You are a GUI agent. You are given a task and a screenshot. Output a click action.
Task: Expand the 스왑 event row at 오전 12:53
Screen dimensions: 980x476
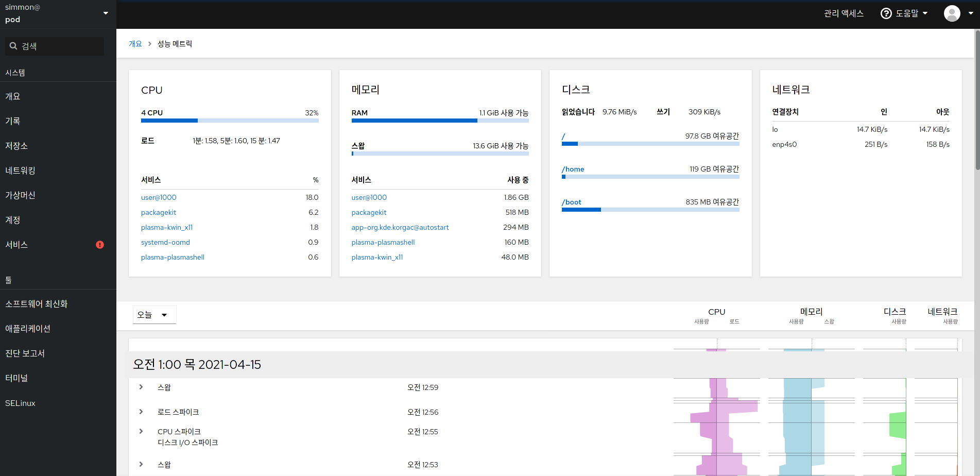[x=141, y=464]
